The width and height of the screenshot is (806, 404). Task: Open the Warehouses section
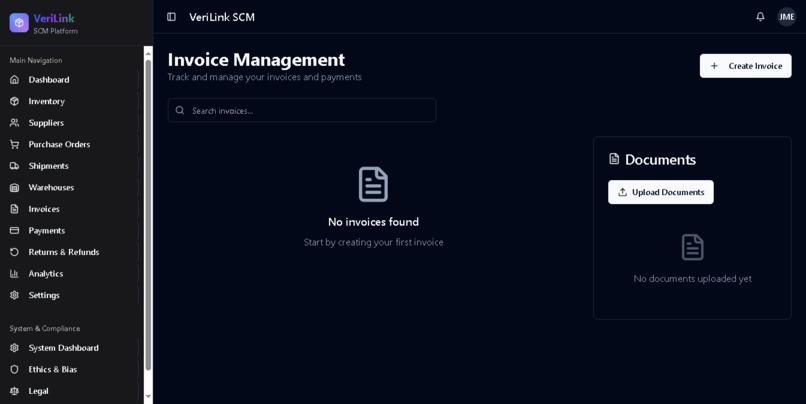[70, 188]
